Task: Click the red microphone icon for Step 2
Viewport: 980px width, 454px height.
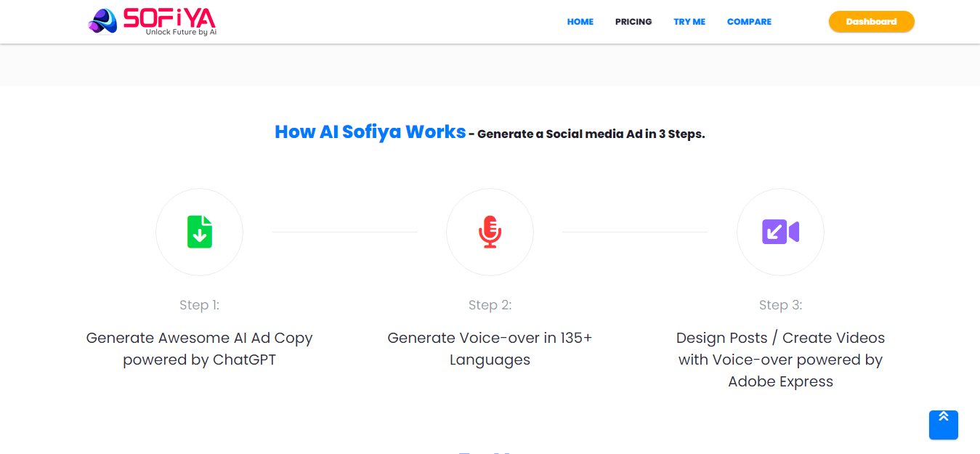Action: tap(490, 232)
